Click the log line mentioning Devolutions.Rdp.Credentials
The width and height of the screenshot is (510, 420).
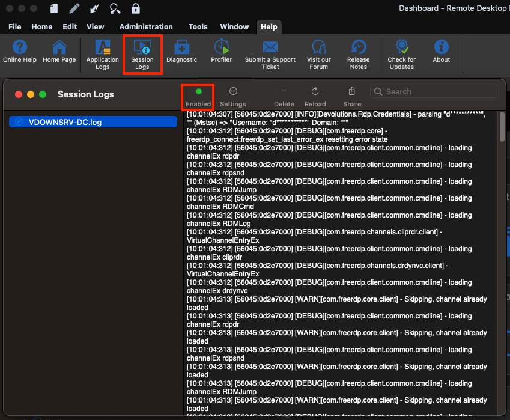click(x=336, y=118)
